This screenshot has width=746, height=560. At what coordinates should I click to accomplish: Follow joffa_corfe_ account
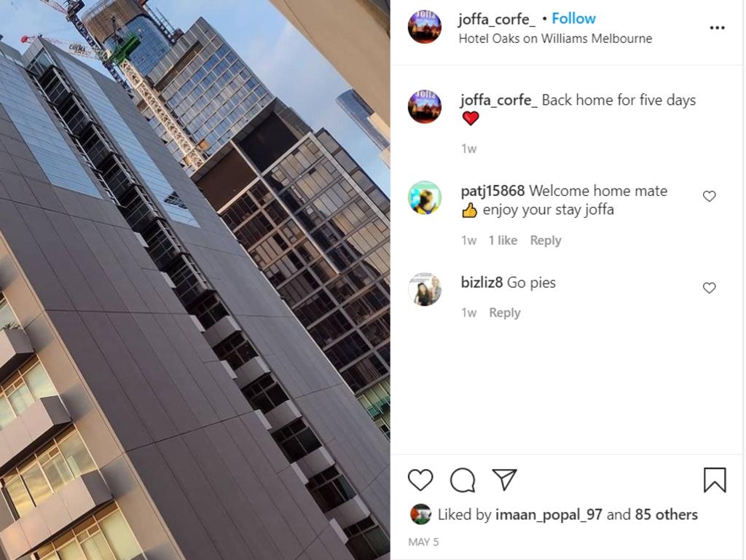573,18
